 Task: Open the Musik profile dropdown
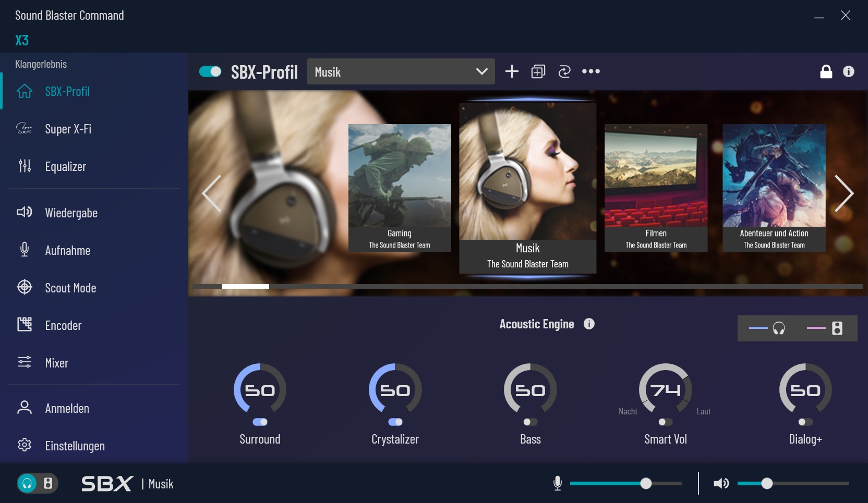point(401,71)
